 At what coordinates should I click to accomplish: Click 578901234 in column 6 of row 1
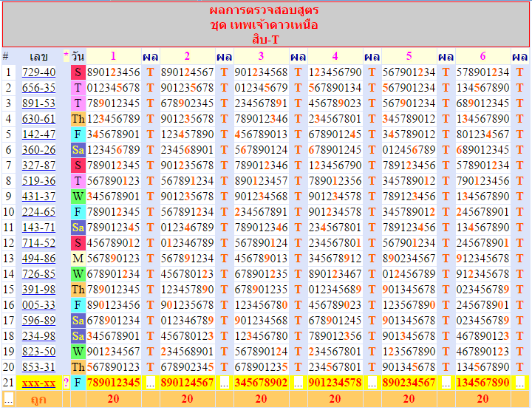(x=482, y=72)
